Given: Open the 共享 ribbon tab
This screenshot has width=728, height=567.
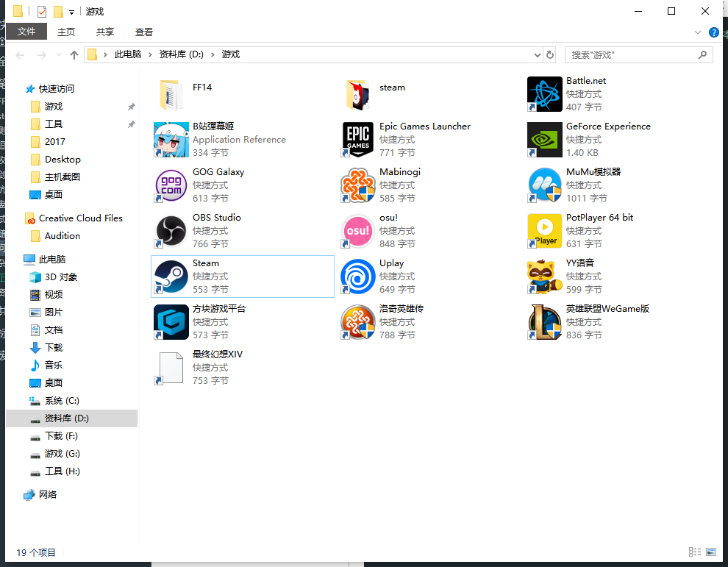Looking at the screenshot, I should [x=105, y=32].
